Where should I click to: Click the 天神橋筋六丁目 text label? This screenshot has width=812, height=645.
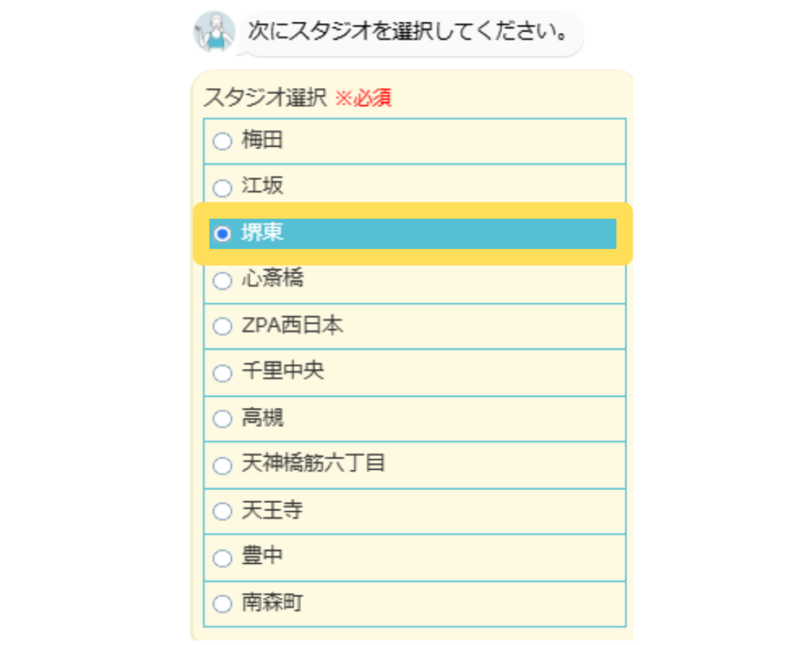pyautogui.click(x=313, y=464)
